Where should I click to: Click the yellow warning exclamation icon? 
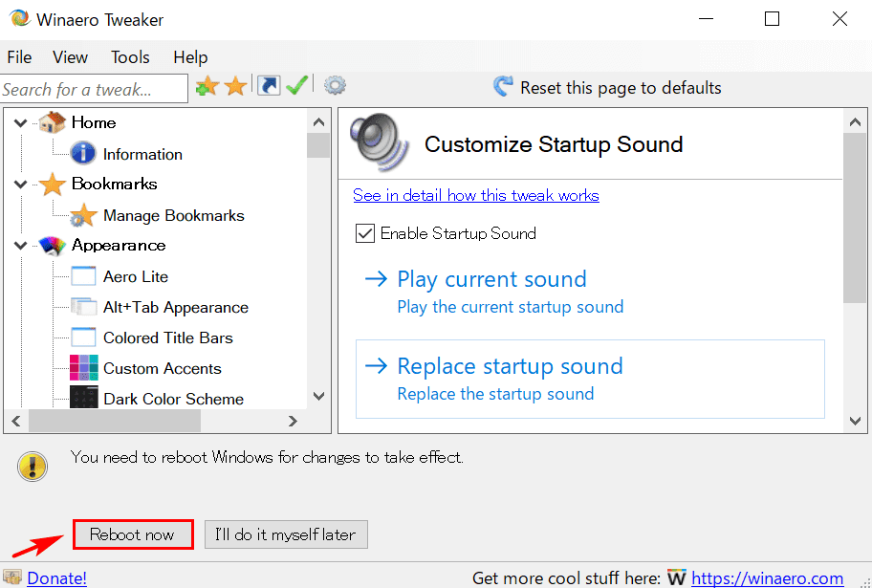(33, 467)
